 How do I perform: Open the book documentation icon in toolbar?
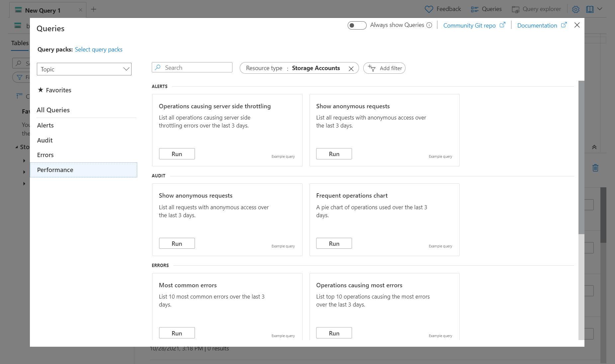[x=590, y=9]
